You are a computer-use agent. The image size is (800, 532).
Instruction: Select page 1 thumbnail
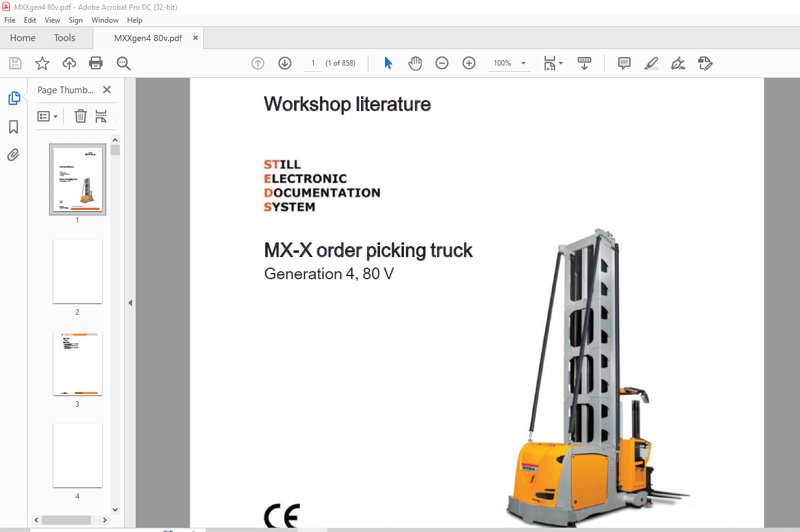(x=77, y=180)
